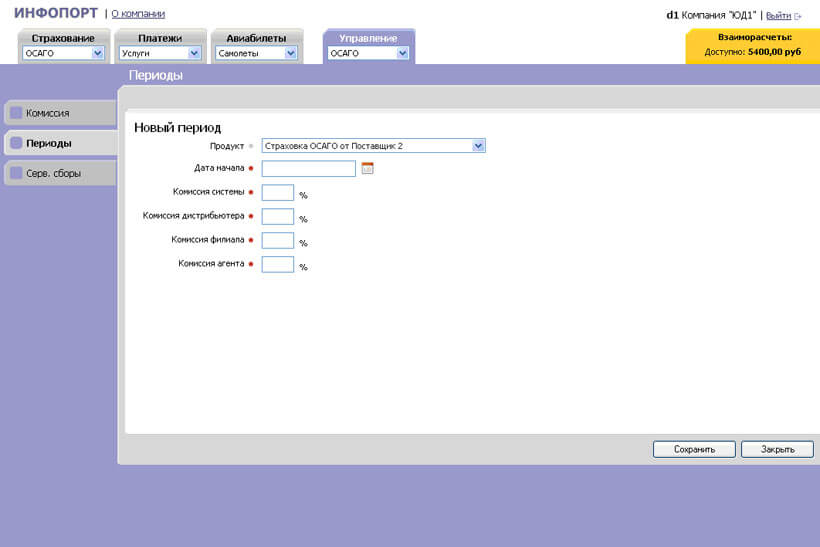Open the calendar date picker icon
Image resolution: width=820 pixels, height=547 pixels.
click(367, 169)
